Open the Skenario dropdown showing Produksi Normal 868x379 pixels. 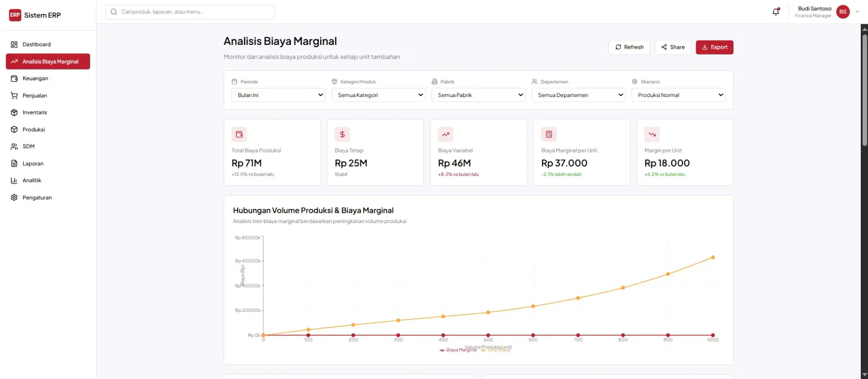pyautogui.click(x=678, y=95)
